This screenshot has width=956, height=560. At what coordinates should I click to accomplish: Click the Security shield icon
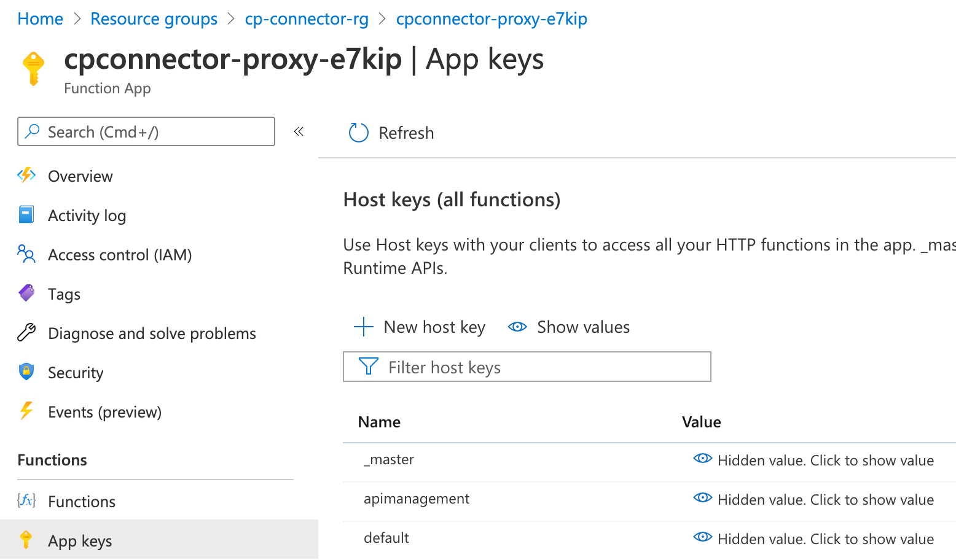[x=26, y=371]
